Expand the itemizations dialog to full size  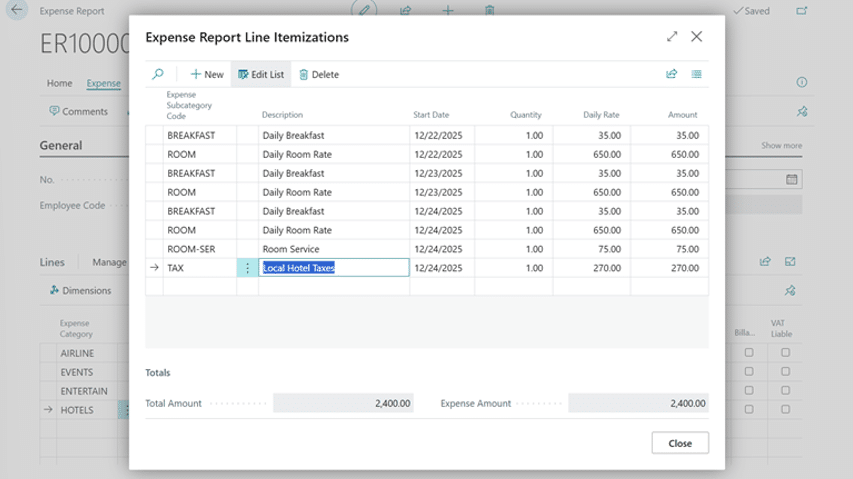point(672,37)
